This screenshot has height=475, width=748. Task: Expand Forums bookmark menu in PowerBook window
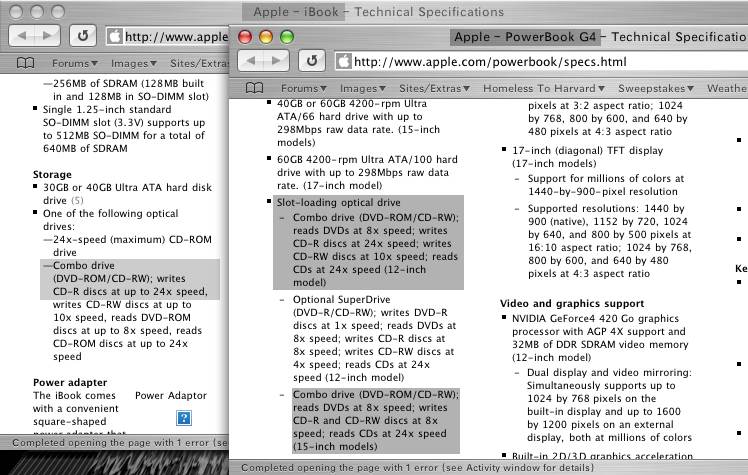point(303,88)
